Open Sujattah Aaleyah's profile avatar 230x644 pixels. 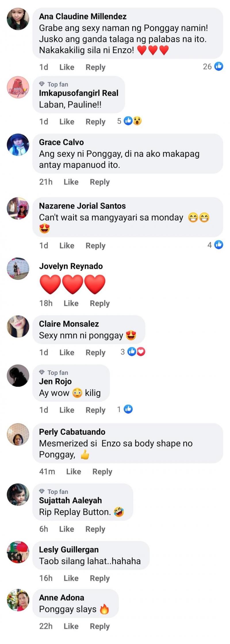[18, 494]
